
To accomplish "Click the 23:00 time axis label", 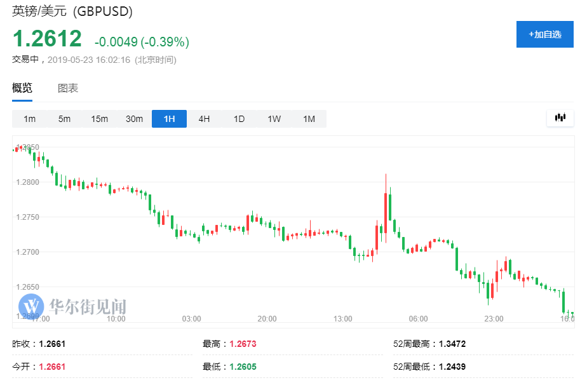I will pyautogui.click(x=494, y=318).
